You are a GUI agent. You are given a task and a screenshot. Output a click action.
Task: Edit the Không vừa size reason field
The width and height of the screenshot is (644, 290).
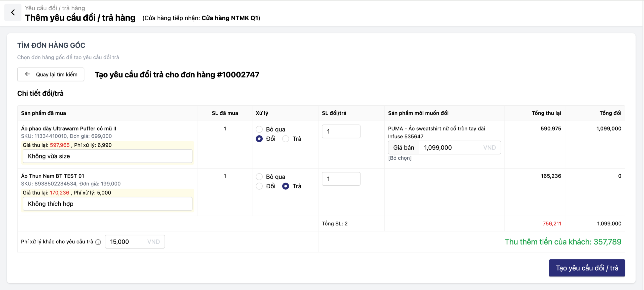[107, 156]
